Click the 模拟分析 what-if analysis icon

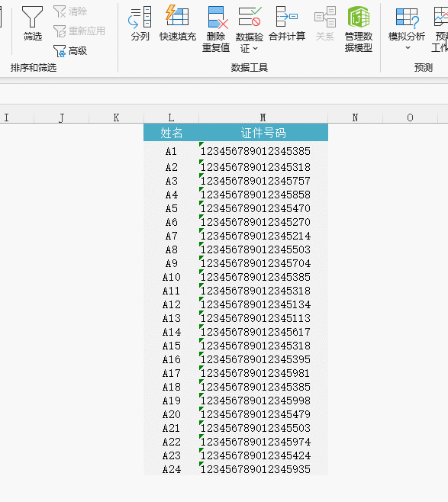(x=407, y=18)
